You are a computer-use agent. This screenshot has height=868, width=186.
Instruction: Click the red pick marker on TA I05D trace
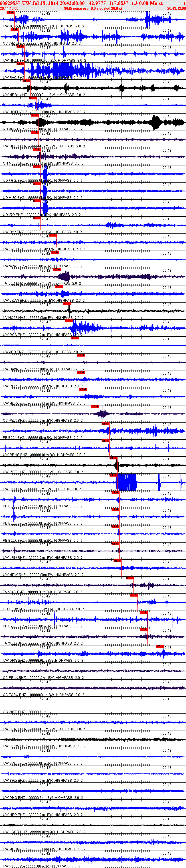(x=56, y=269)
